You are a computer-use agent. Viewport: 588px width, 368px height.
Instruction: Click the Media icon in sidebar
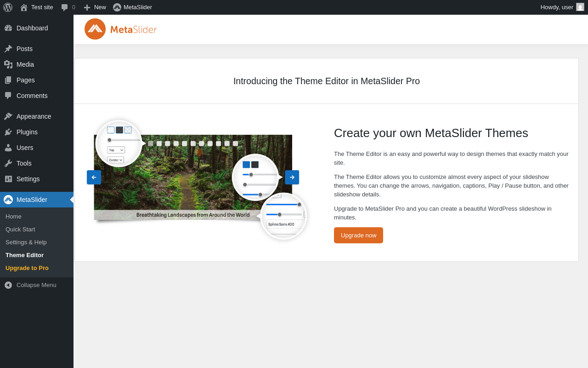pyautogui.click(x=8, y=64)
